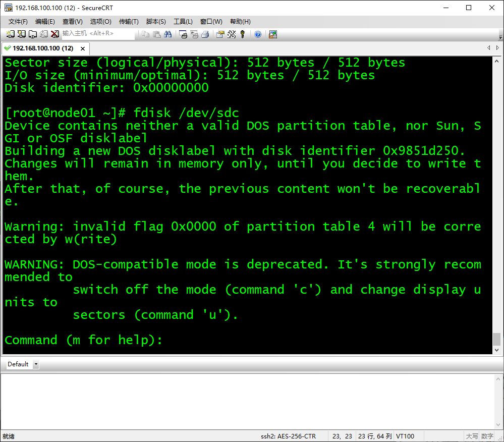
Task: Click 'Command (m for help):' prompt line
Action: pos(84,340)
